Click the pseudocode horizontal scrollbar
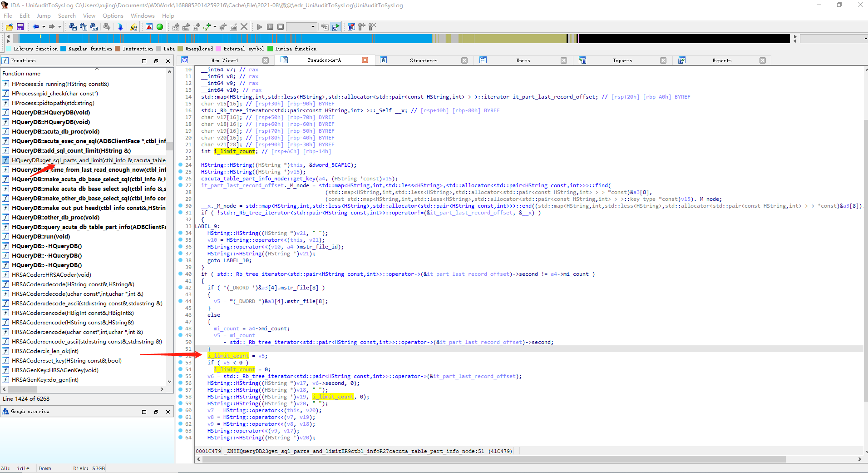The image size is (868, 473). [x=494, y=459]
